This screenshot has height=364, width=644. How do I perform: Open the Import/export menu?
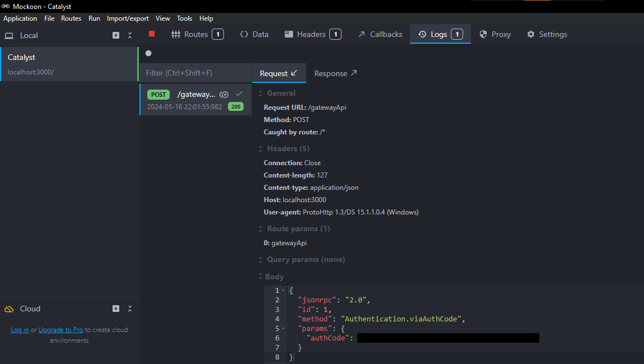coord(128,18)
